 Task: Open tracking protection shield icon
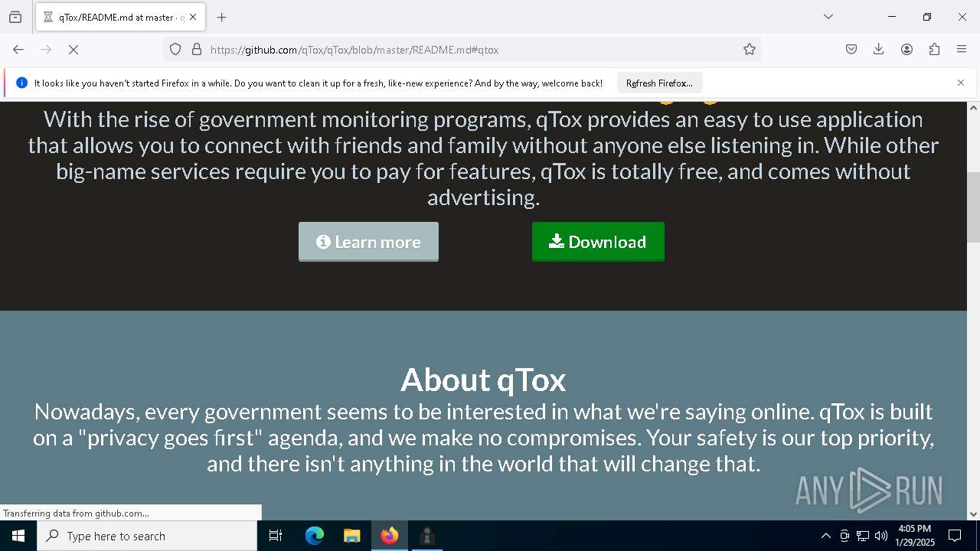coord(175,50)
